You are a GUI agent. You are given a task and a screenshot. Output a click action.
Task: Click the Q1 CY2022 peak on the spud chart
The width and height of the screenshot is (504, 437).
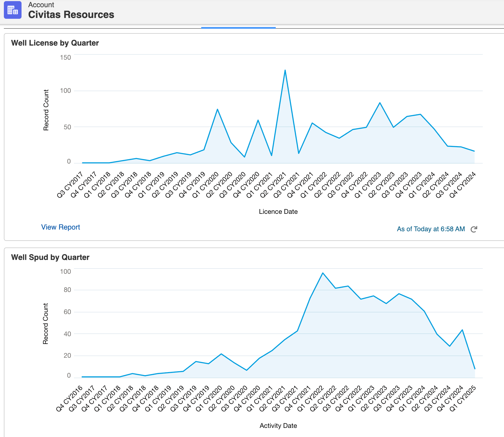(x=323, y=272)
